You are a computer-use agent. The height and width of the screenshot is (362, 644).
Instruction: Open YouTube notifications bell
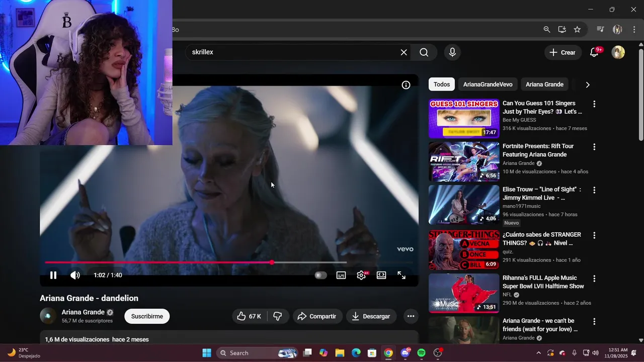click(594, 52)
